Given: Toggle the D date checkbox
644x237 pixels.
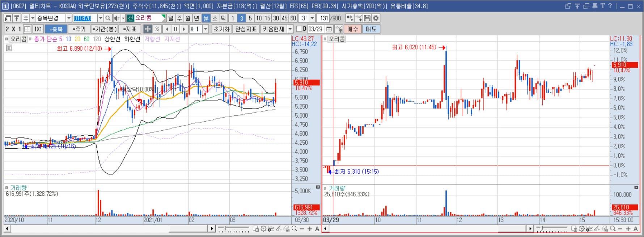Looking at the screenshot, I should (299, 29).
